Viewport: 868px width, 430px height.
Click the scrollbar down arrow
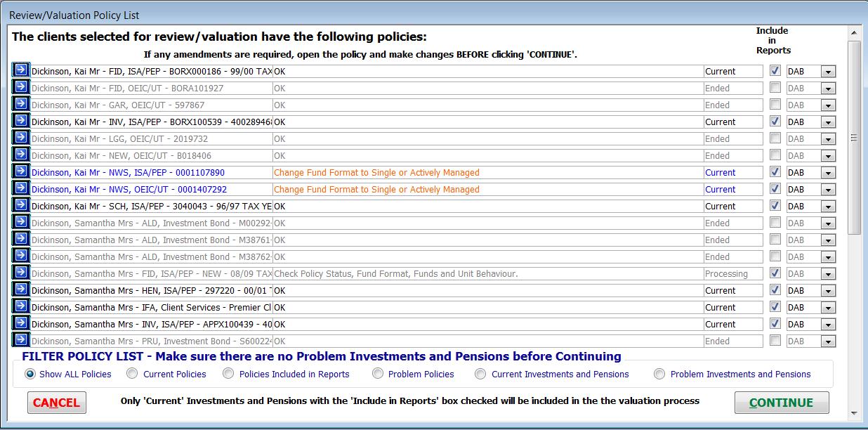point(854,412)
